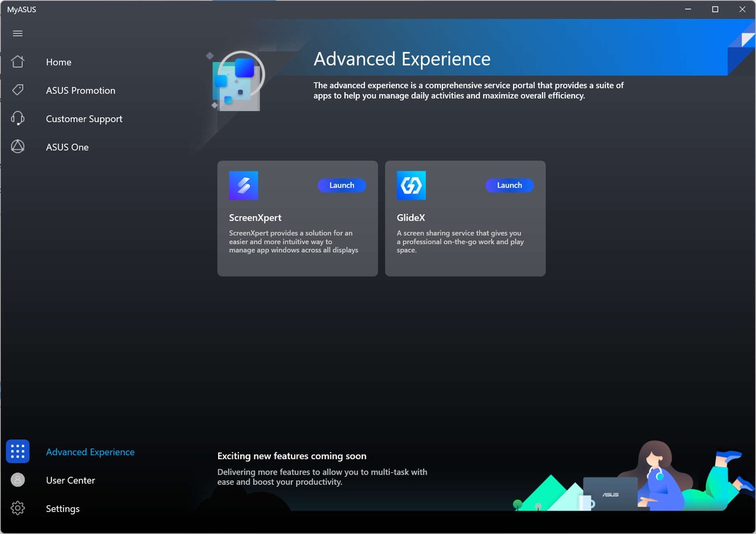Launch the ScreenXpert app
The width and height of the screenshot is (756, 534).
click(x=342, y=186)
